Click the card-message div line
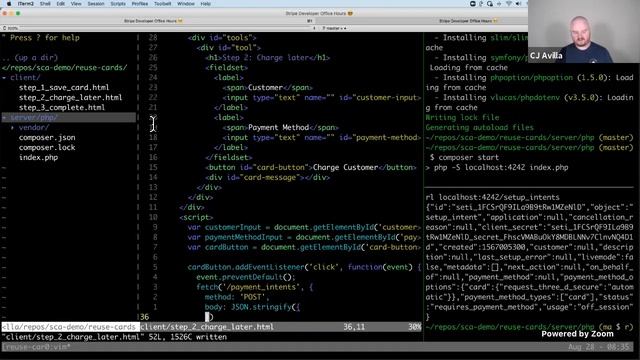The width and height of the screenshot is (640, 360). pos(267,178)
